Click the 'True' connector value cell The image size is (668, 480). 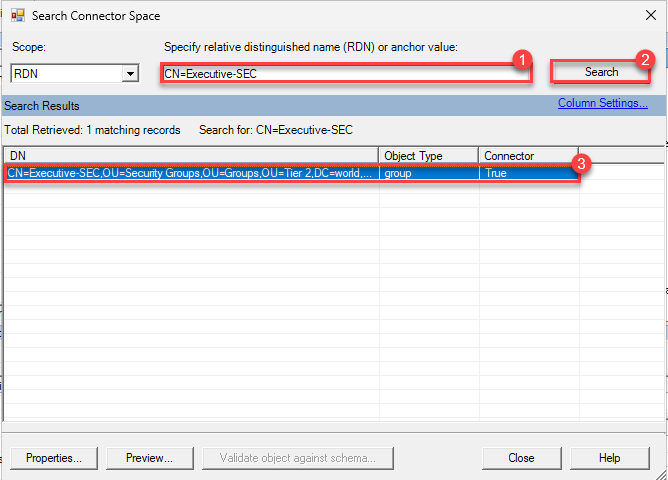coord(527,173)
